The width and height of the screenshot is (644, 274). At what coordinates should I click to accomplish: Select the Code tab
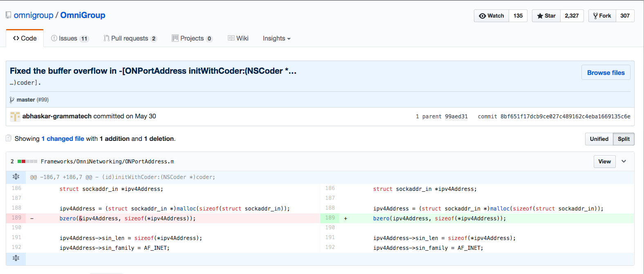click(25, 38)
